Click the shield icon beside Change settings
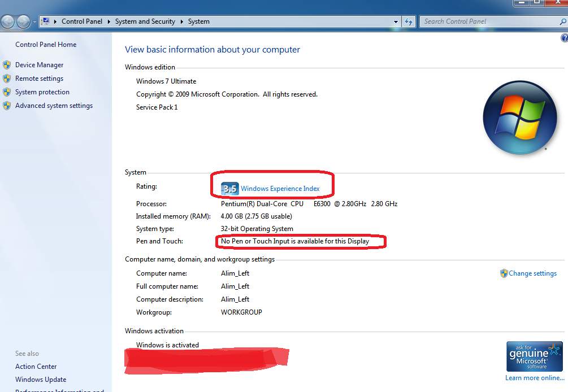568x392 pixels. tap(504, 273)
